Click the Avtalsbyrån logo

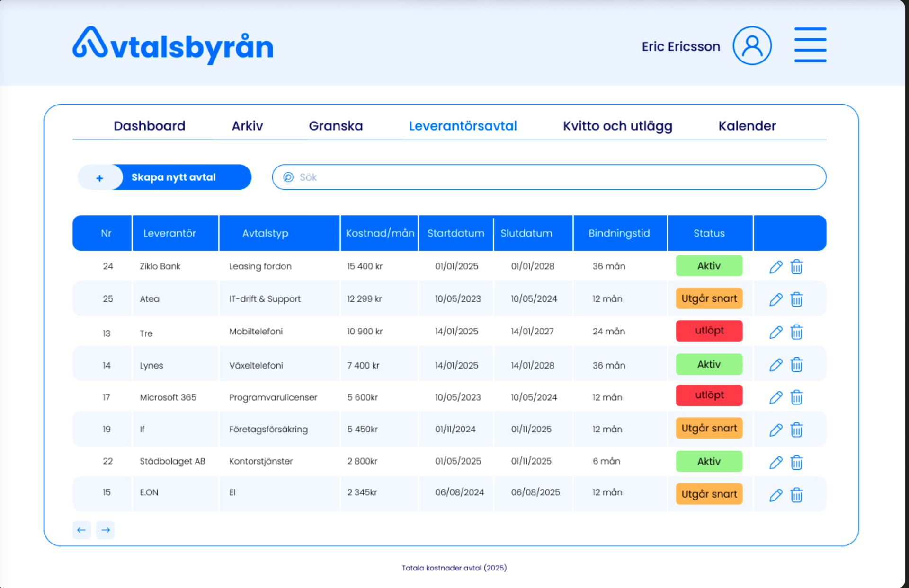(173, 46)
